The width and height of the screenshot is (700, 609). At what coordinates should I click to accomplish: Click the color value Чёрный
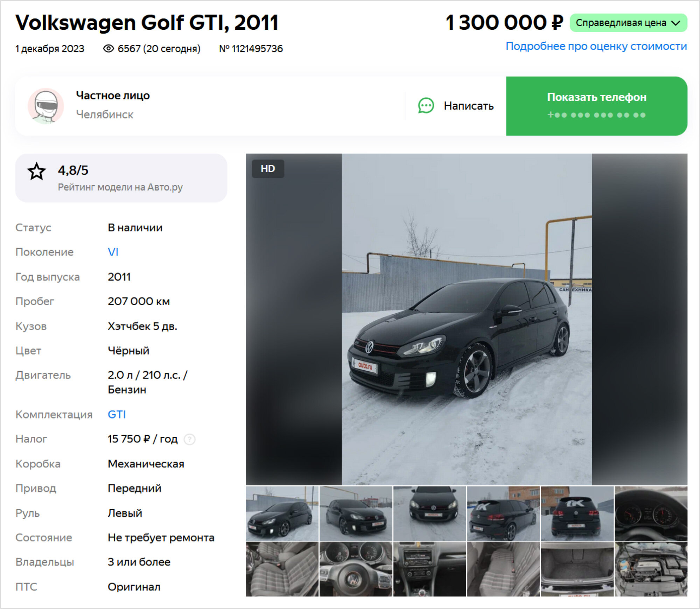[x=128, y=351]
